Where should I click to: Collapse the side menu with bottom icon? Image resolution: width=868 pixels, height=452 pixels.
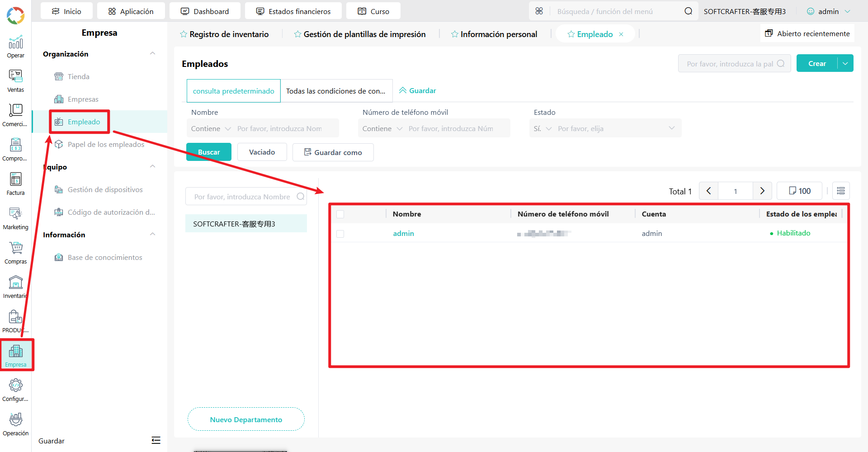(x=156, y=440)
